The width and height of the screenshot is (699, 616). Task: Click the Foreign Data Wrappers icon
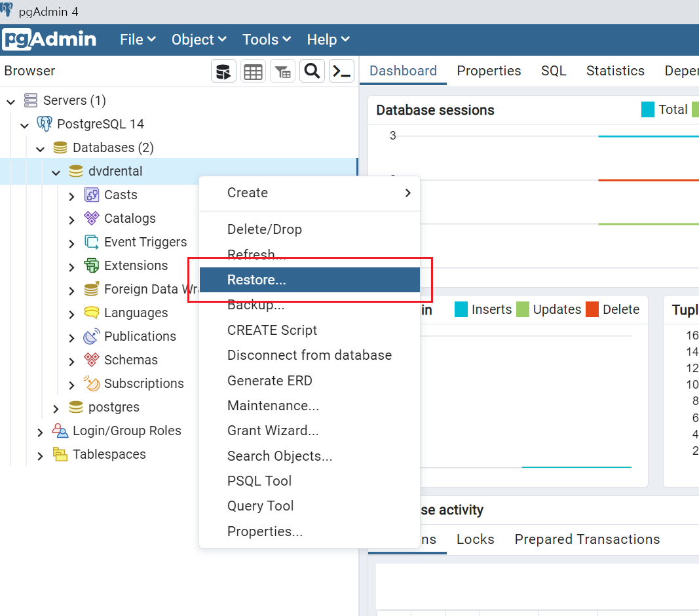(91, 289)
